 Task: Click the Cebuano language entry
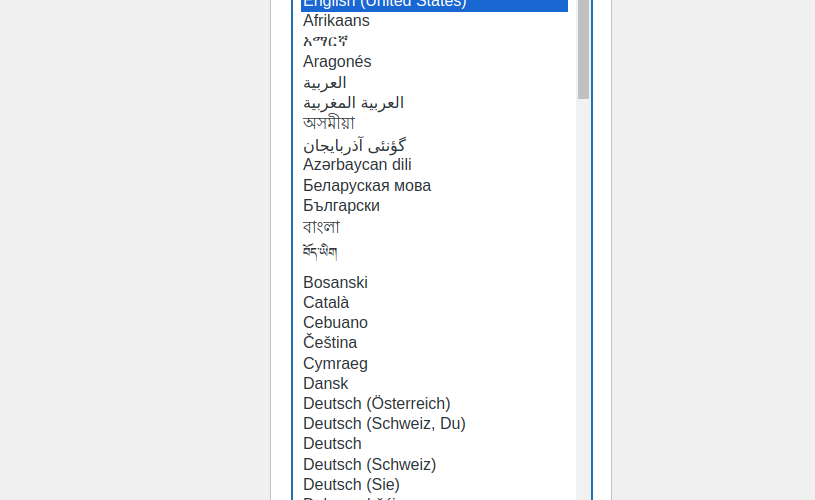335,323
